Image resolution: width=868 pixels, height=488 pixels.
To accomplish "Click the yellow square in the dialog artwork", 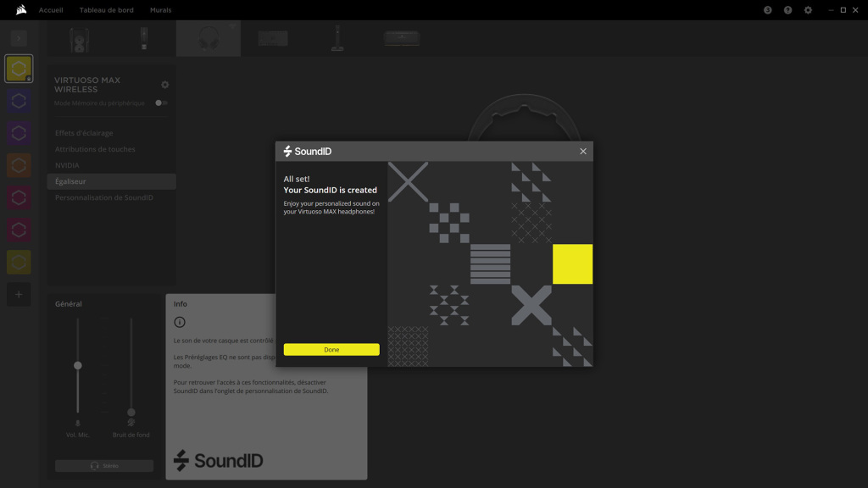I will [572, 264].
